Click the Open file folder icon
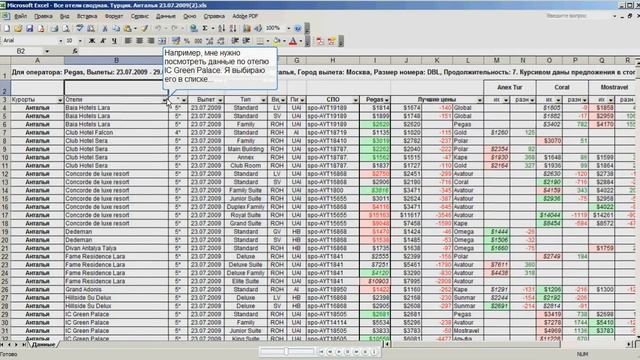 coord(18,28)
